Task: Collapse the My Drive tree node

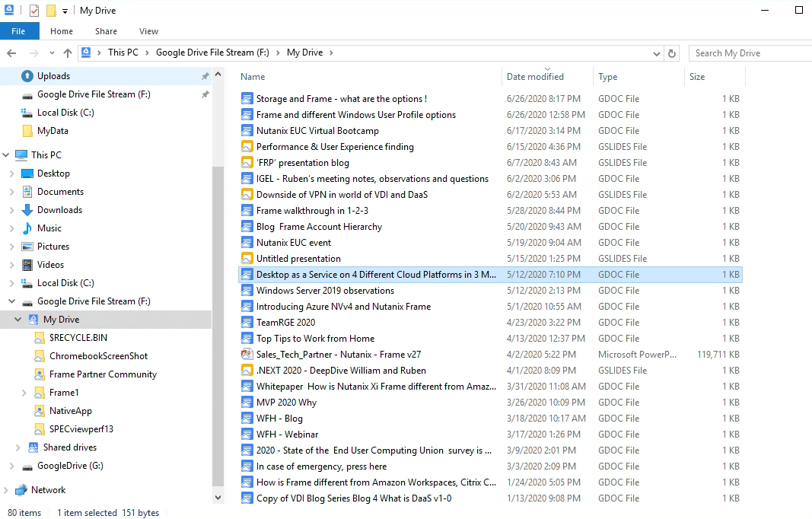Action: coord(18,320)
